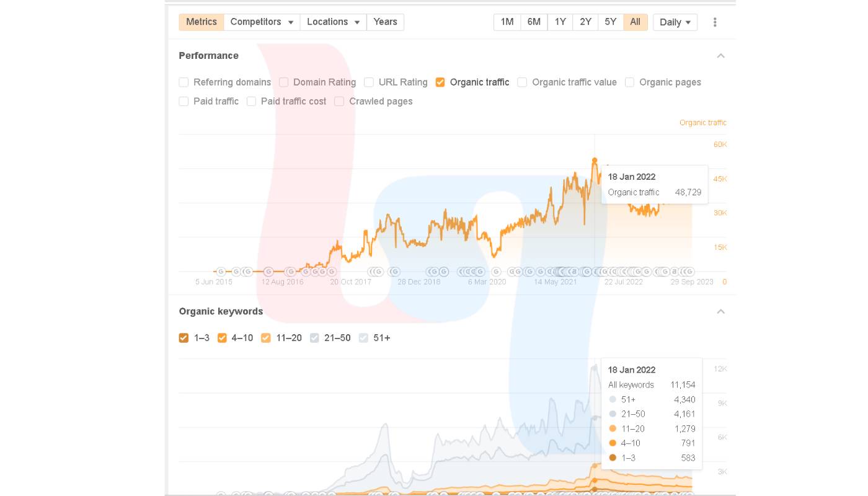The width and height of the screenshot is (868, 496).
Task: Open the Locations dropdown
Action: tap(333, 22)
